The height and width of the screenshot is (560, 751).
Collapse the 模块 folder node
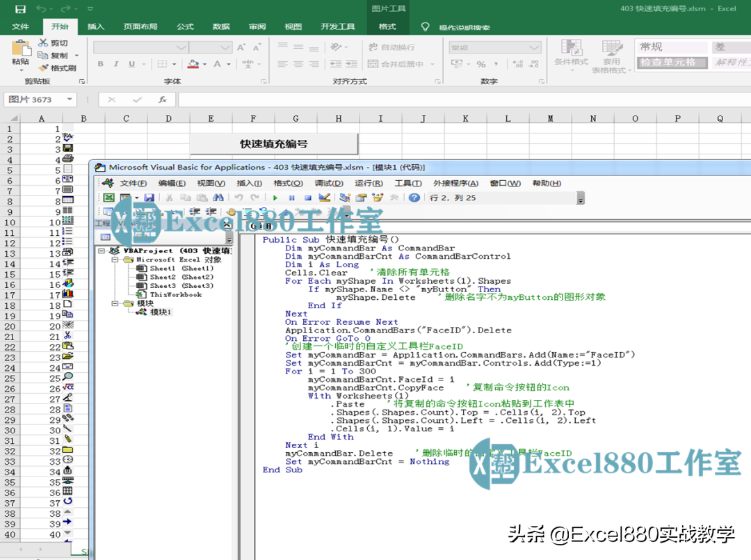point(115,303)
